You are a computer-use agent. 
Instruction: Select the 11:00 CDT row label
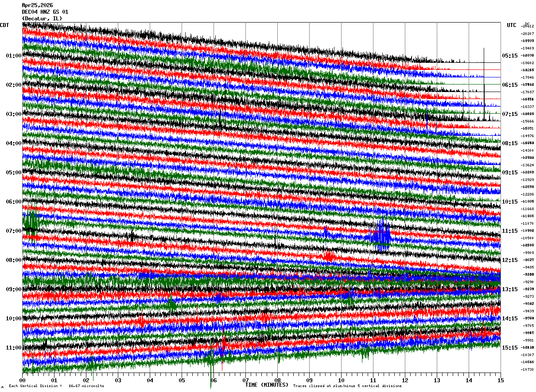[x=14, y=348]
